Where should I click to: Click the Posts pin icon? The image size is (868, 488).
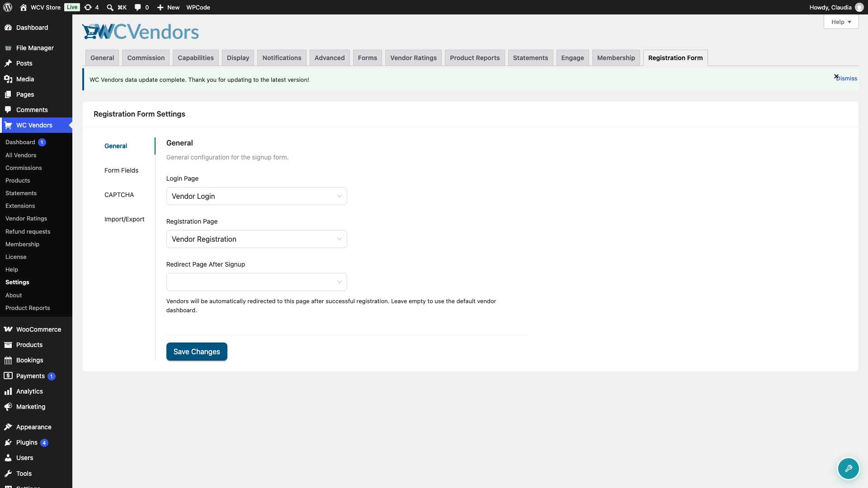8,63
